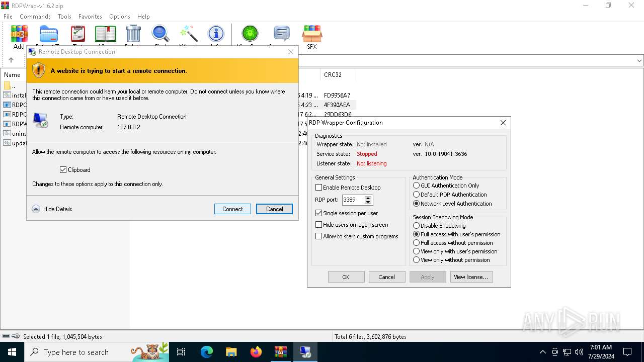Launch Microsoft Edge from taskbar
Screen dimensions: 644x362
tap(207, 352)
